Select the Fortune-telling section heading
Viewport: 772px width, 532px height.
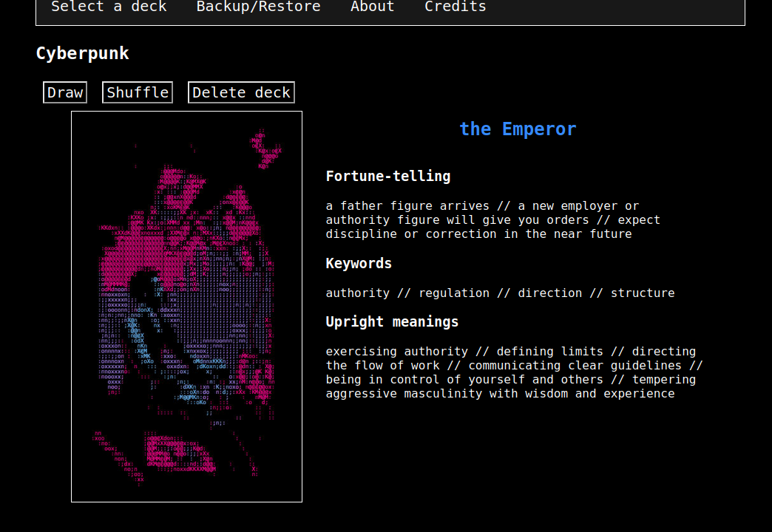click(x=387, y=176)
